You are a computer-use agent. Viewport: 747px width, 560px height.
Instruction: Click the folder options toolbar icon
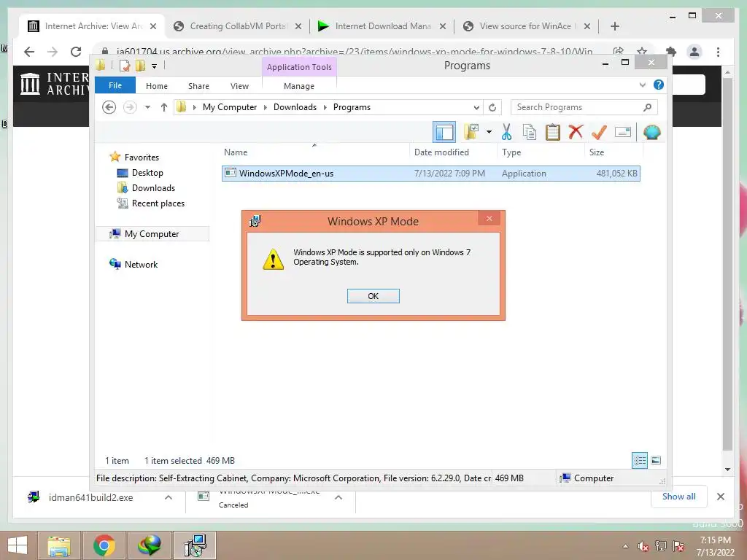pyautogui.click(x=471, y=132)
